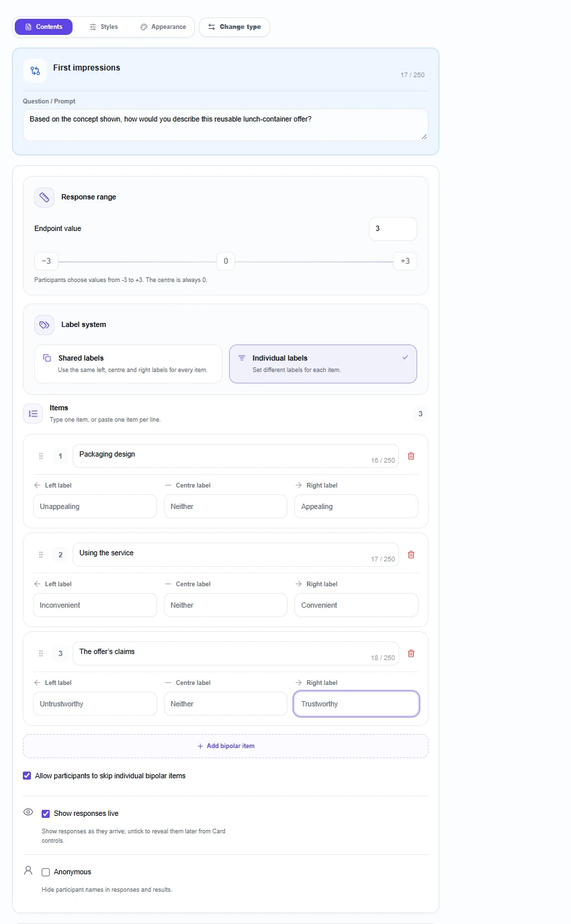
Task: Click the First impressions card type icon
Action: pos(35,71)
